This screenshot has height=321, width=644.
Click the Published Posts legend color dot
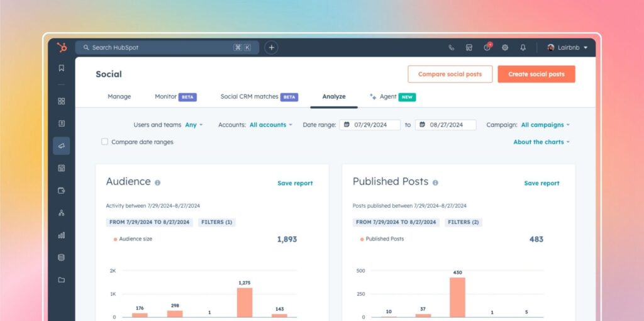click(x=362, y=239)
